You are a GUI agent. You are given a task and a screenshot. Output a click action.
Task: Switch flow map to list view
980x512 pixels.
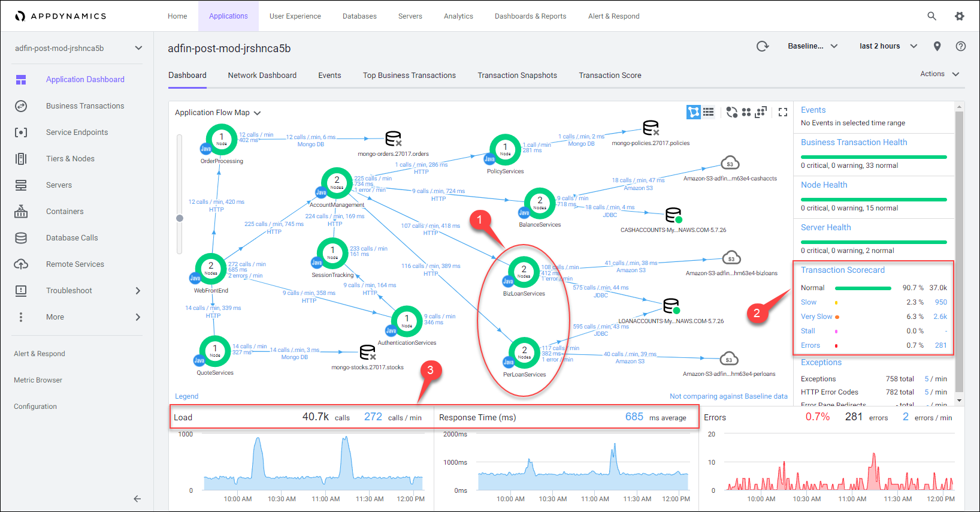(709, 112)
